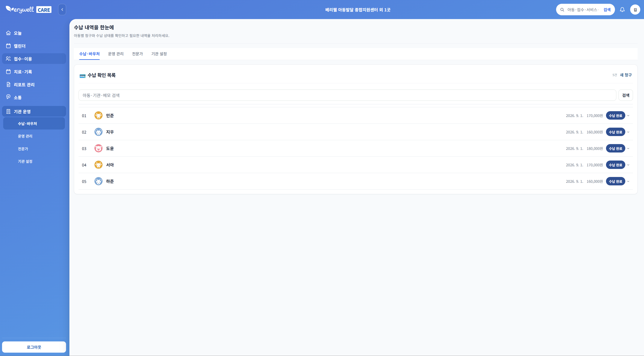644x356 pixels.
Task: Expand 하준's row with the chevron
Action: coord(628,181)
